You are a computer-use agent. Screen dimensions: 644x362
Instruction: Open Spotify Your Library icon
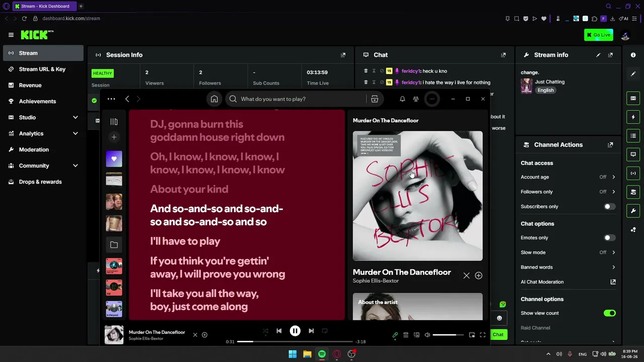coord(114,122)
